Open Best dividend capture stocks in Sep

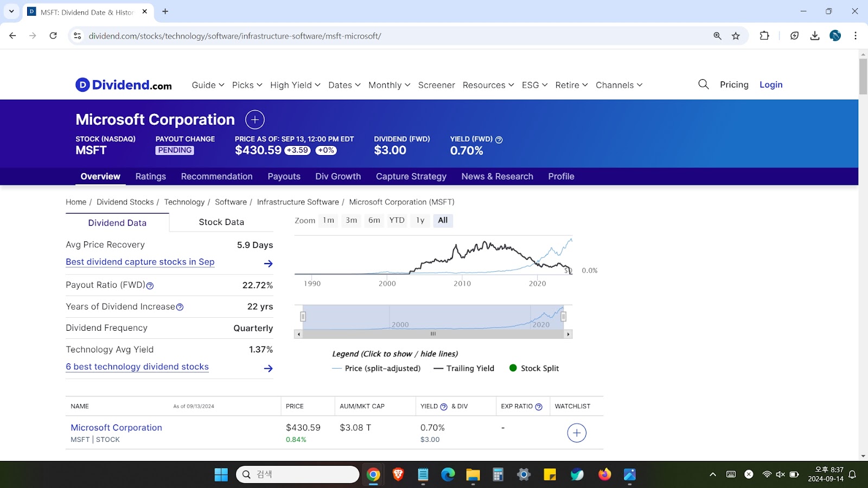(x=140, y=262)
